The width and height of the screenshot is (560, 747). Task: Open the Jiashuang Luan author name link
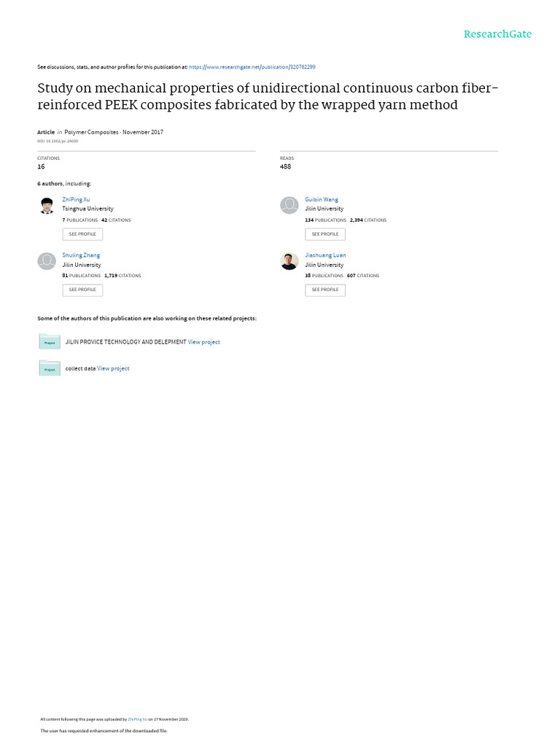click(x=325, y=255)
